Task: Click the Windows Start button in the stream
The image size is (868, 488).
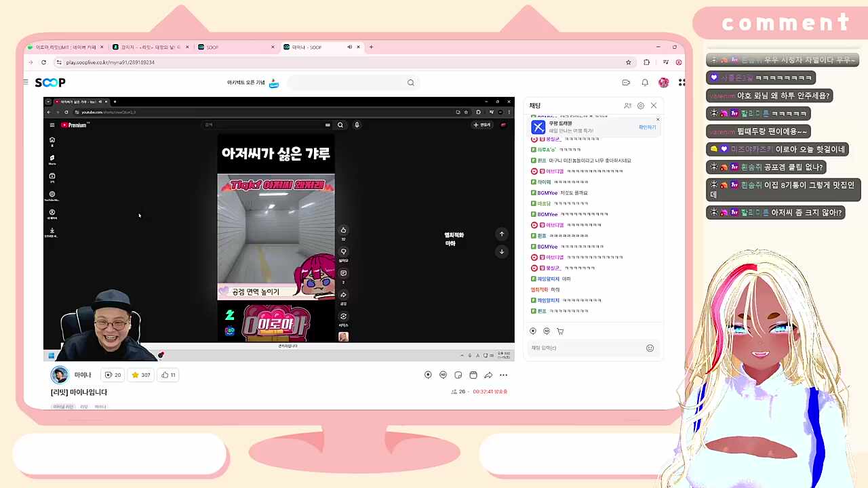Action: click(51, 355)
